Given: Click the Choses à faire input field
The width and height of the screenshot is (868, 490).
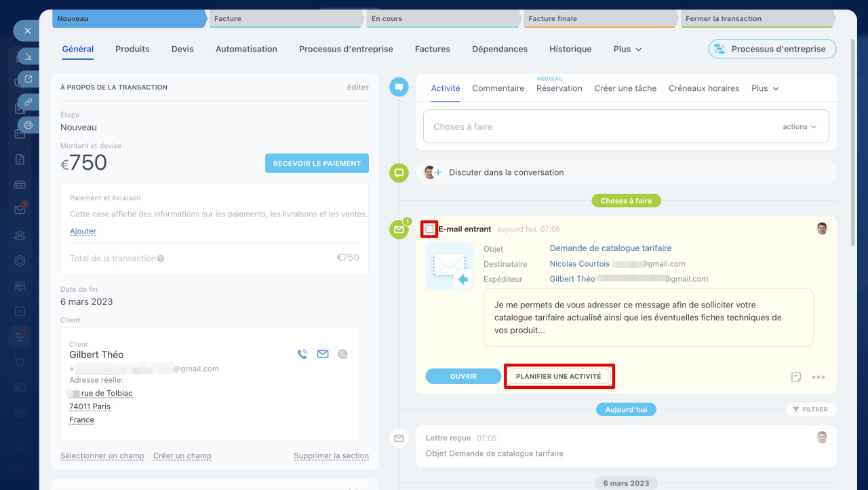Looking at the screenshot, I should pyautogui.click(x=597, y=127).
